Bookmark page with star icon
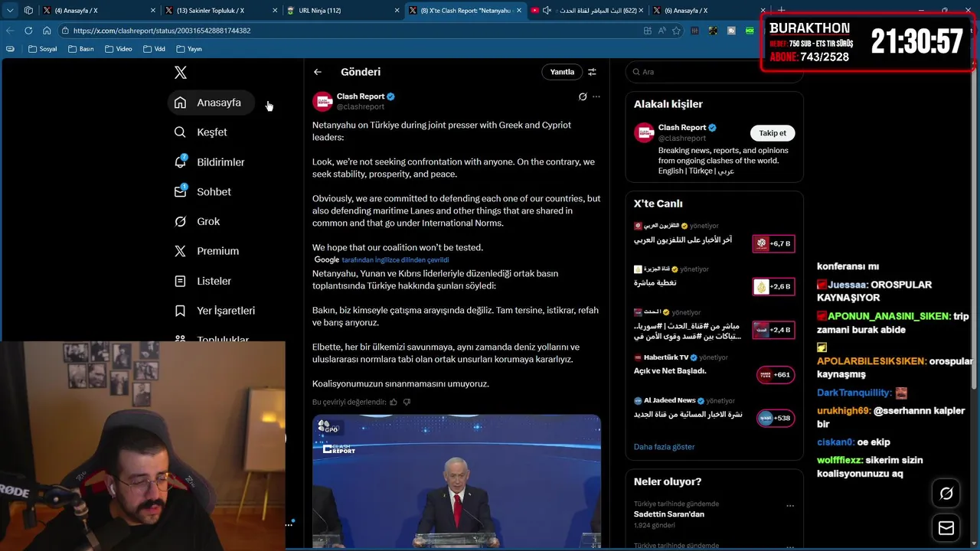The width and height of the screenshot is (980, 551). (x=676, y=31)
